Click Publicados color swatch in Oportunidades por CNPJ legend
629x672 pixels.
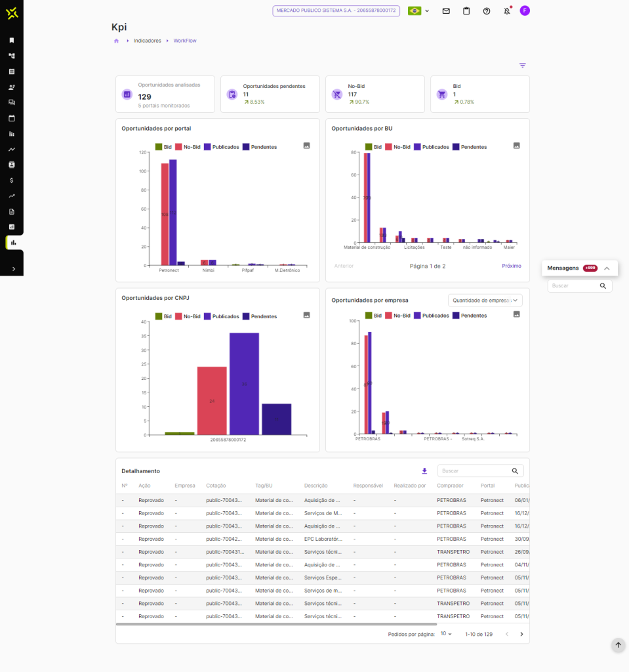pos(207,316)
